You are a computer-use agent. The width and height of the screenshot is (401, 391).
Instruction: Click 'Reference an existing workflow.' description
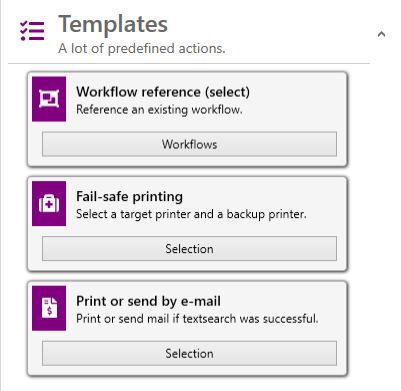point(159,110)
